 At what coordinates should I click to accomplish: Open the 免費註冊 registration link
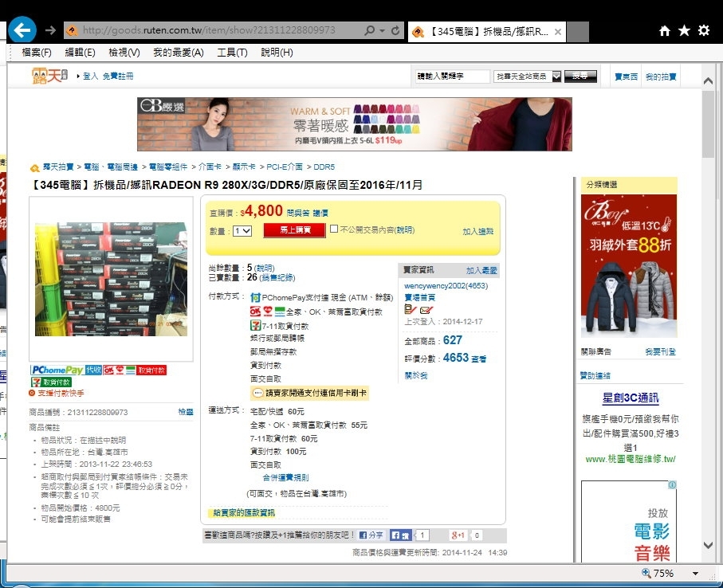pyautogui.click(x=118, y=76)
